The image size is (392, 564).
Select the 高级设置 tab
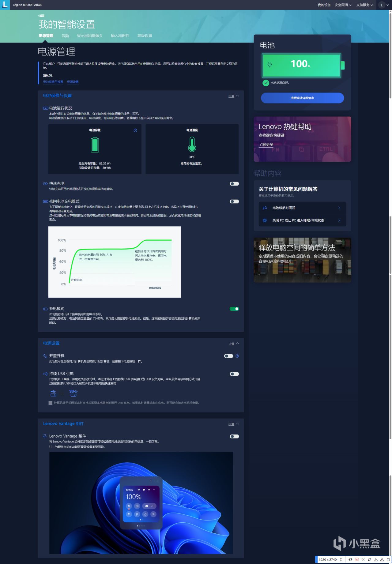[145, 36]
